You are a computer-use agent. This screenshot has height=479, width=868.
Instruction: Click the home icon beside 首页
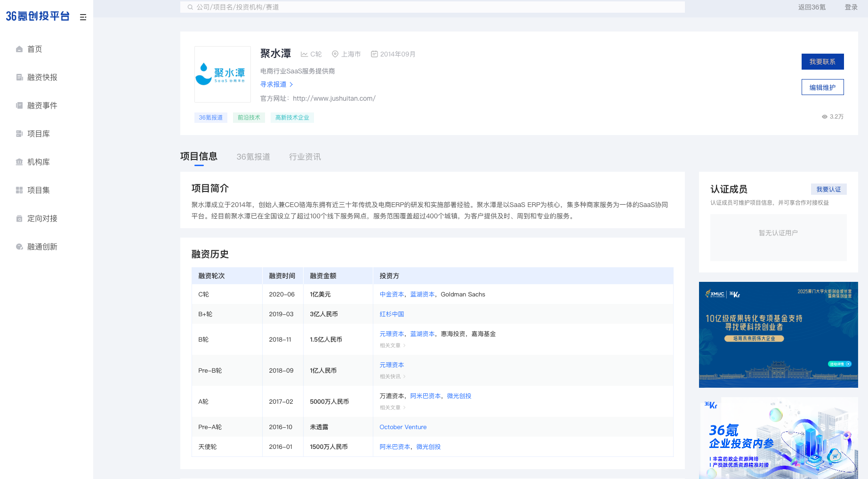click(x=19, y=49)
